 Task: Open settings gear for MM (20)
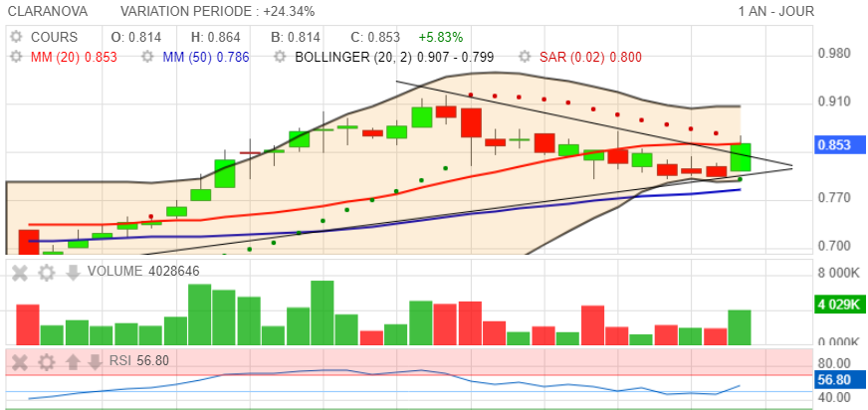point(17,57)
